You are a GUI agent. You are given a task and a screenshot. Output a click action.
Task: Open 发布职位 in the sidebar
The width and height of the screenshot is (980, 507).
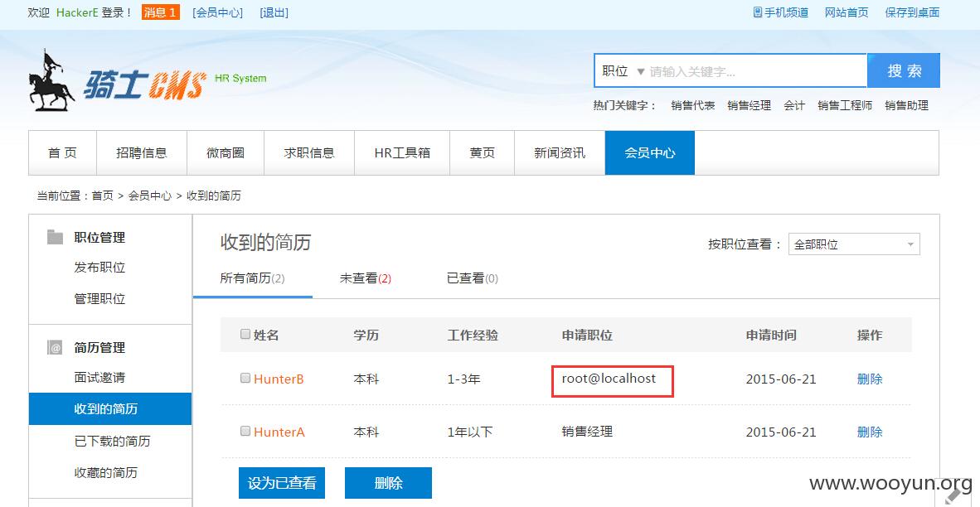click(100, 268)
